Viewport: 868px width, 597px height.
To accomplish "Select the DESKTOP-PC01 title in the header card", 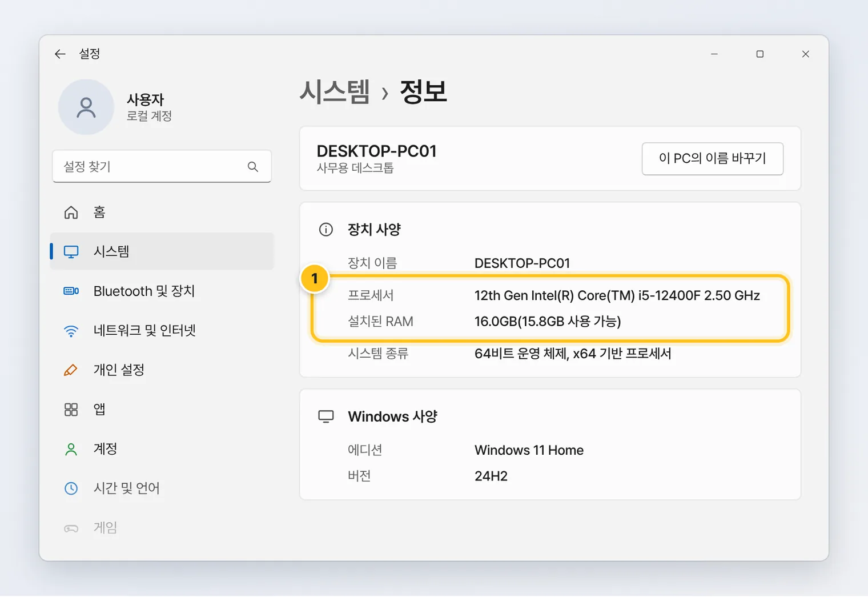I will pyautogui.click(x=377, y=151).
